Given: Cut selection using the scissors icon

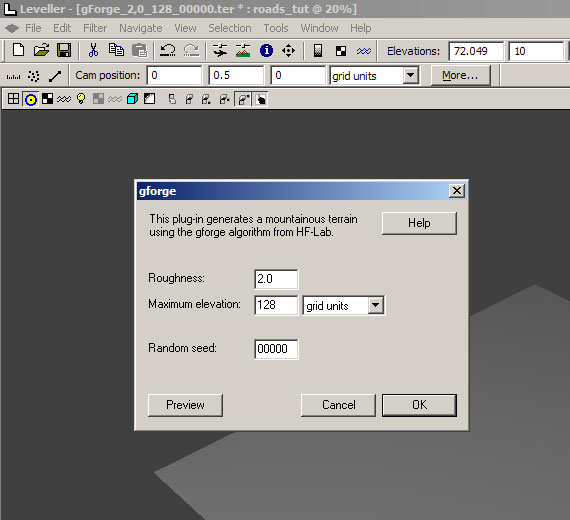Looking at the screenshot, I should [x=93, y=50].
